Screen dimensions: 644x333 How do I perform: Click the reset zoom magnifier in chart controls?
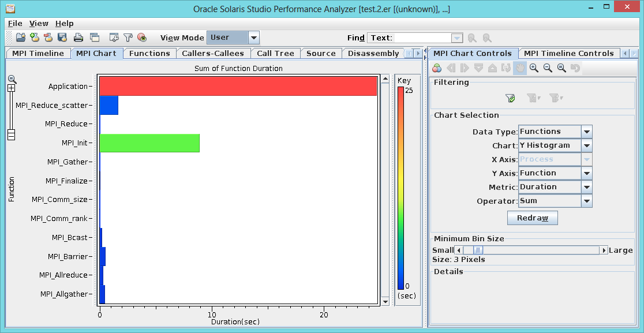pyautogui.click(x=561, y=68)
